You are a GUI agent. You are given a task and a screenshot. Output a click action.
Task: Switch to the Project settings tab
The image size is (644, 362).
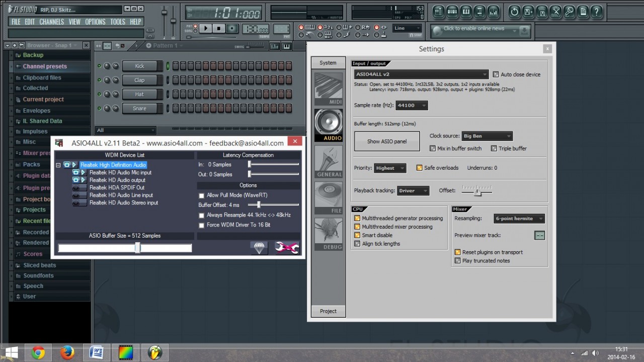click(x=328, y=311)
